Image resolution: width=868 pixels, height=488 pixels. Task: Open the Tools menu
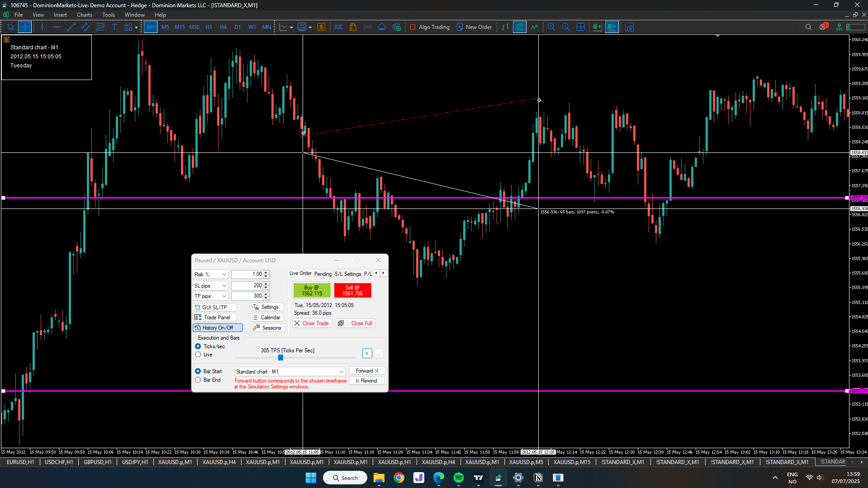click(109, 15)
